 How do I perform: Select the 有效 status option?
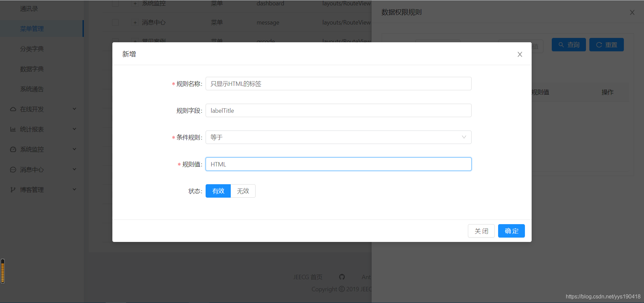coord(218,191)
